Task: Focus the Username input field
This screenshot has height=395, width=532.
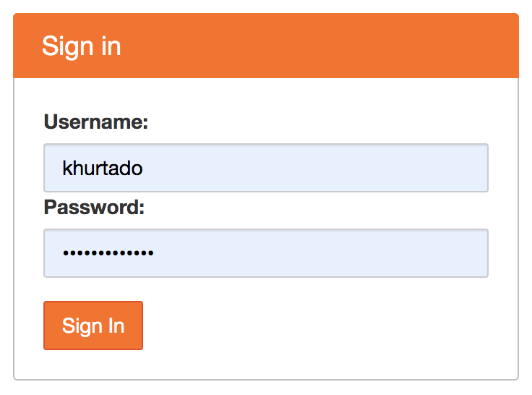Action: (265, 168)
